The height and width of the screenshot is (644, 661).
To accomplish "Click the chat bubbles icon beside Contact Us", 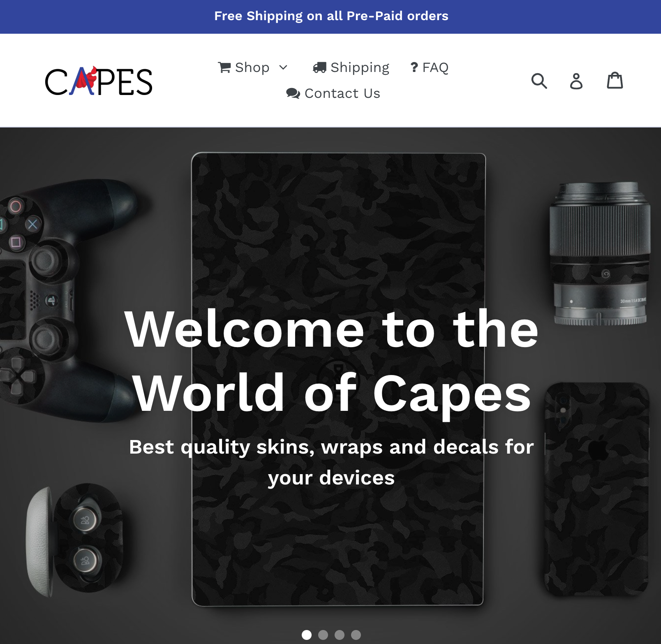I will pyautogui.click(x=293, y=93).
